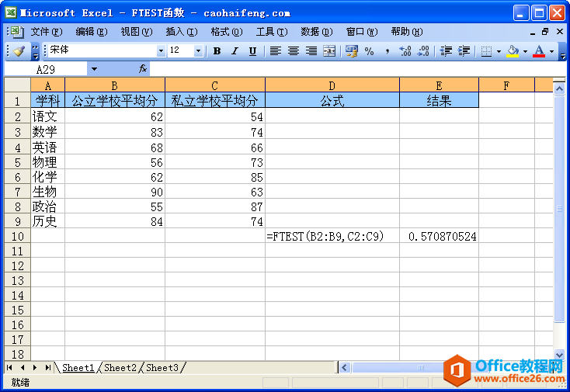Apply borders to selected cells
The width and height of the screenshot is (570, 392).
point(486,51)
